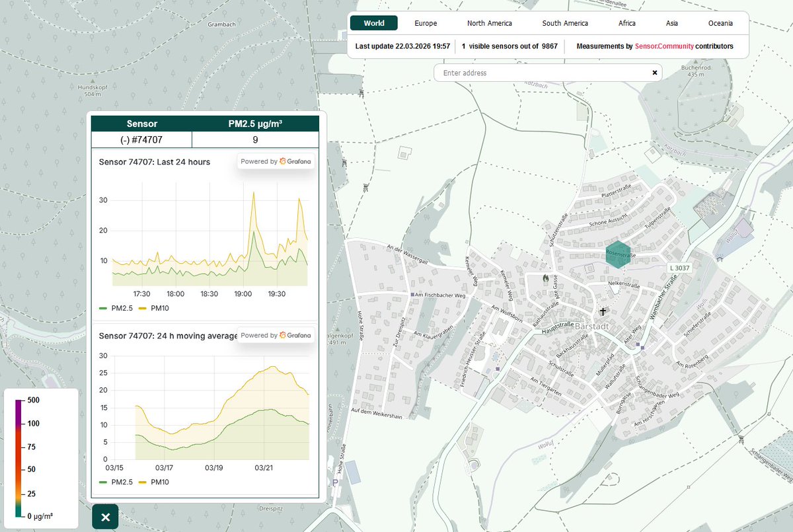Viewport: 793px width, 532px height.
Task: Close the sensor panel with the X button
Action: (x=105, y=517)
